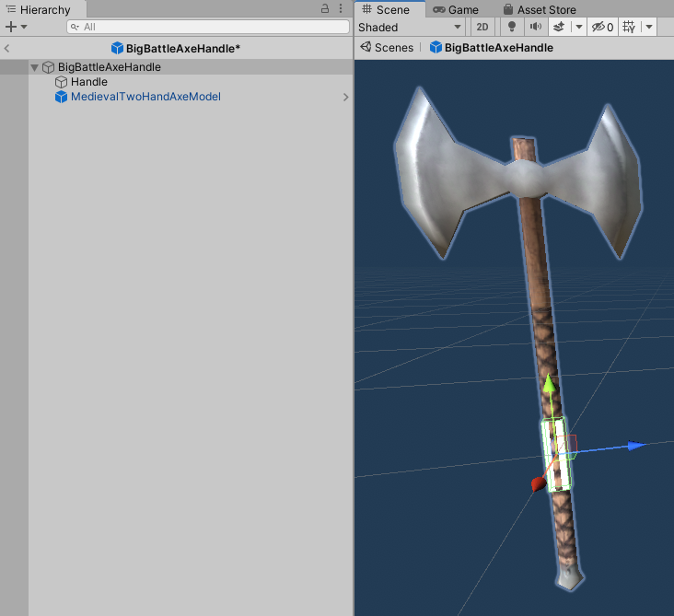Image resolution: width=674 pixels, height=616 pixels.
Task: Open the Shaded draw mode dropdown
Action: click(410, 28)
